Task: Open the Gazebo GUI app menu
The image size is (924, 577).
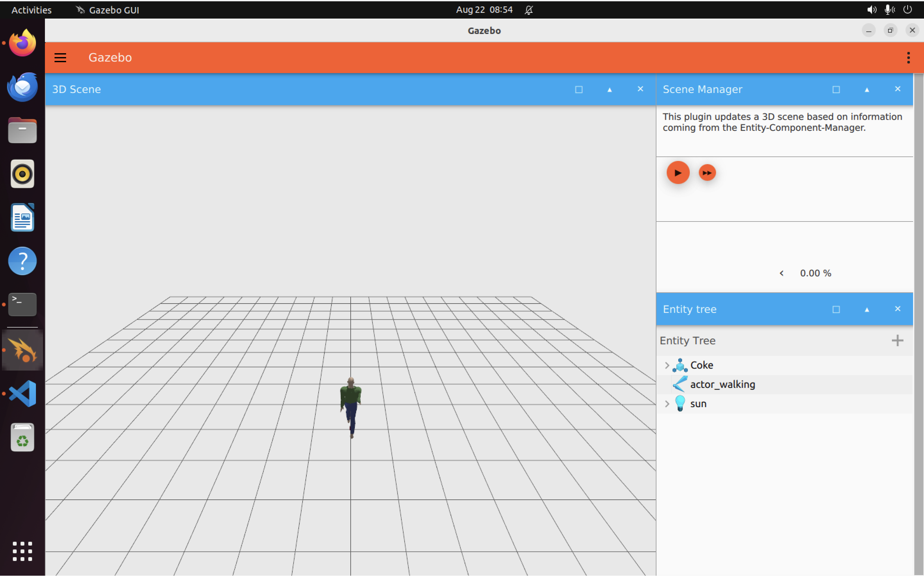Action: (x=113, y=10)
